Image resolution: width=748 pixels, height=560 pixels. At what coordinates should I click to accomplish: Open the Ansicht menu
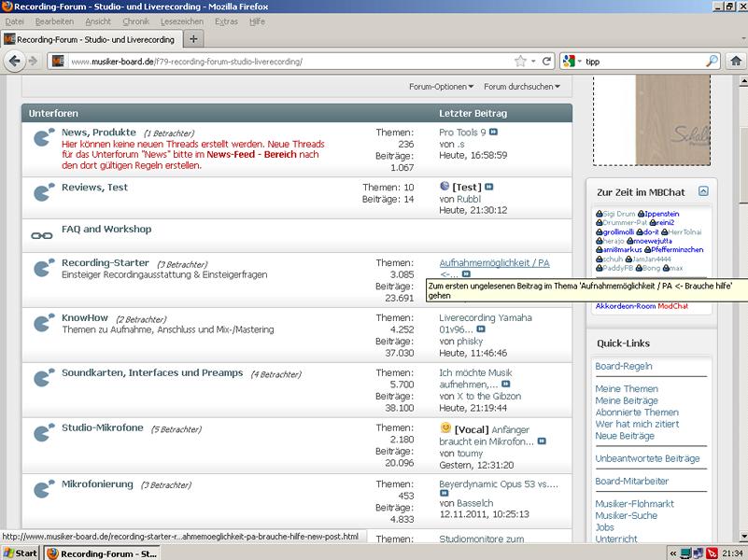click(x=98, y=21)
